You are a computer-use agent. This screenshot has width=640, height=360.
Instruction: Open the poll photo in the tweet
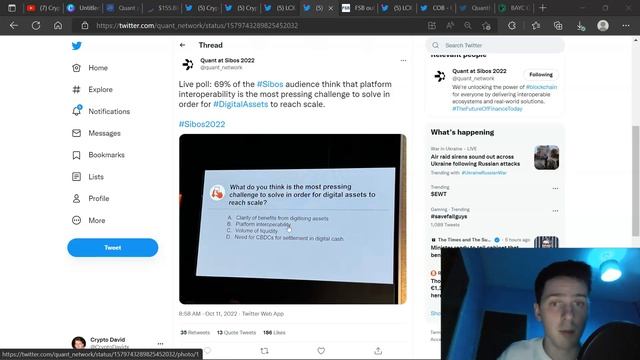[293, 219]
